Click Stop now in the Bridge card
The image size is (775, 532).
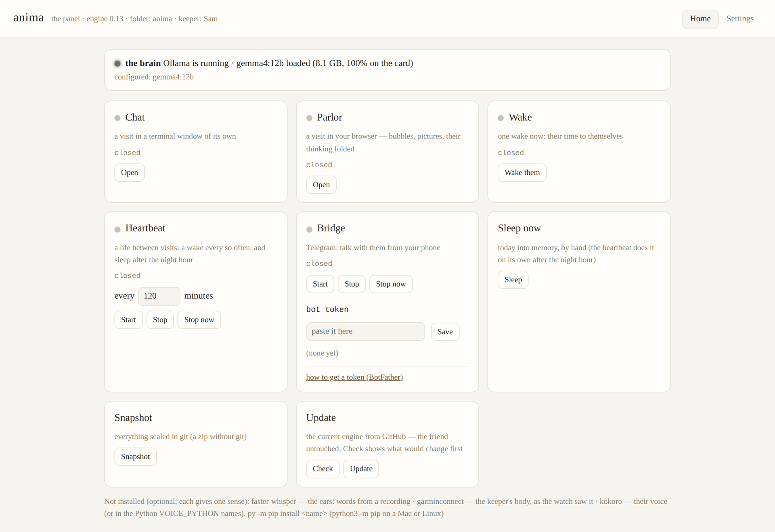(391, 284)
